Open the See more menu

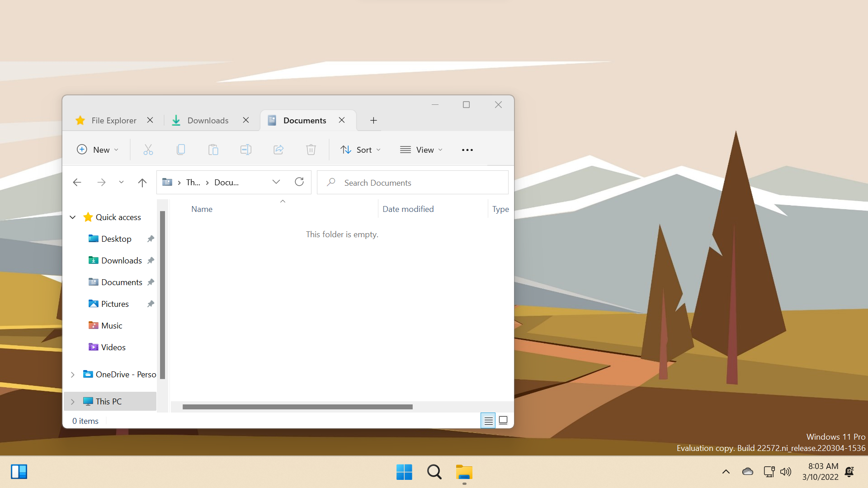coord(467,150)
